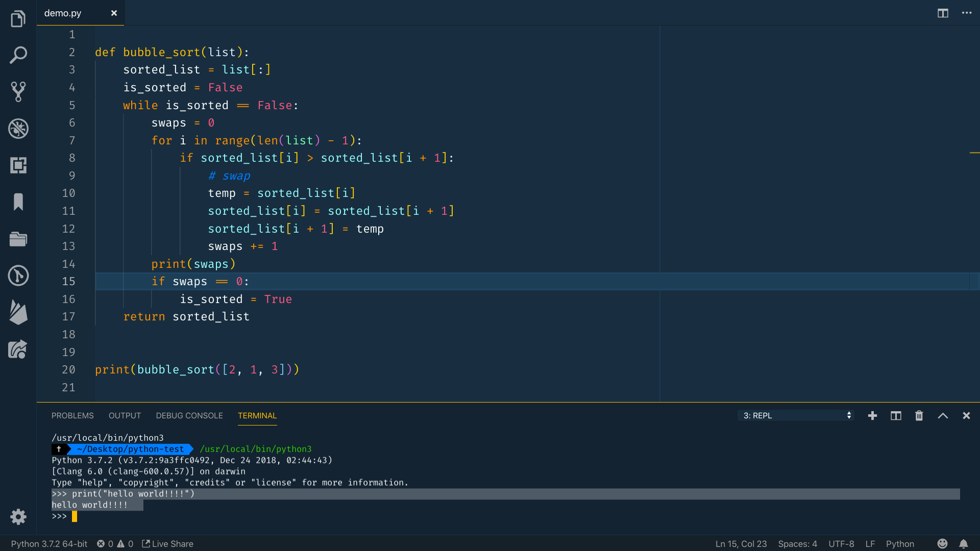Open the Extensions view icon
Viewport: 980px width, 551px height.
point(18,165)
